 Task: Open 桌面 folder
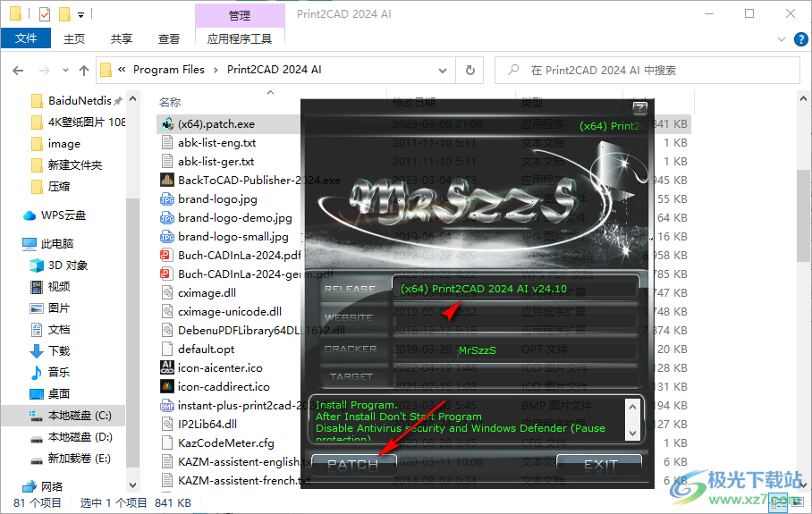50,394
